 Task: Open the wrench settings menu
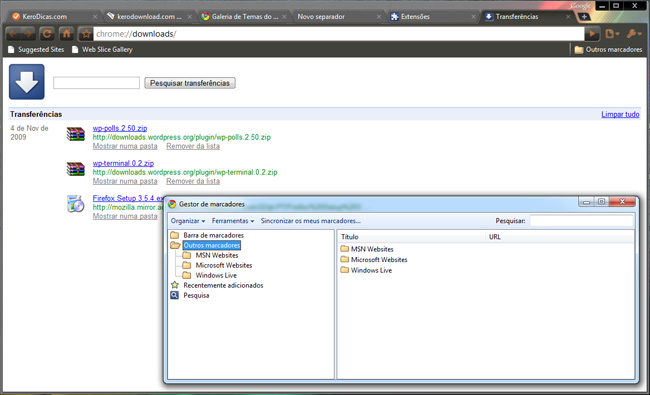[634, 34]
